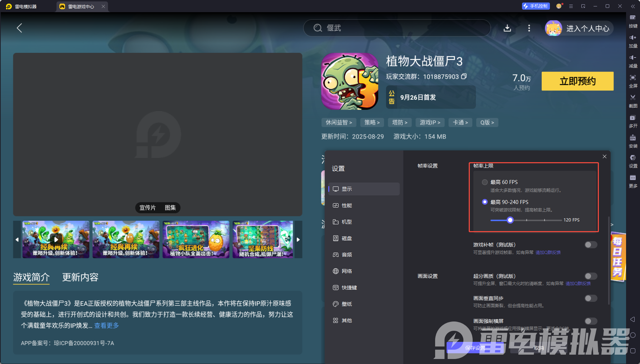Enter 全屏 fullscreen mode from sidebar
The image size is (640, 364).
coord(633,81)
